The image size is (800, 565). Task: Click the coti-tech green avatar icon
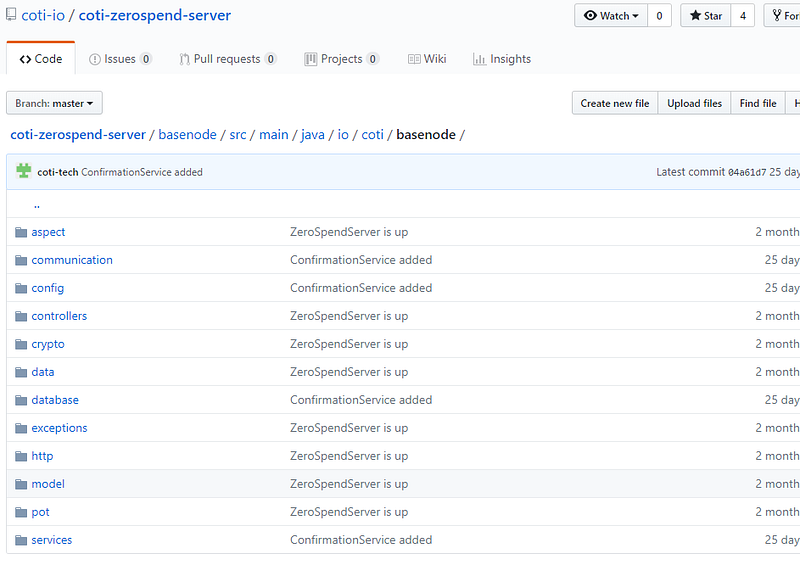click(x=23, y=171)
